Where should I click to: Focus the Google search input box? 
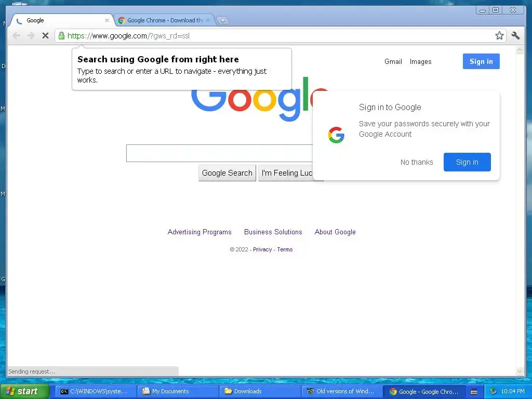(x=220, y=153)
